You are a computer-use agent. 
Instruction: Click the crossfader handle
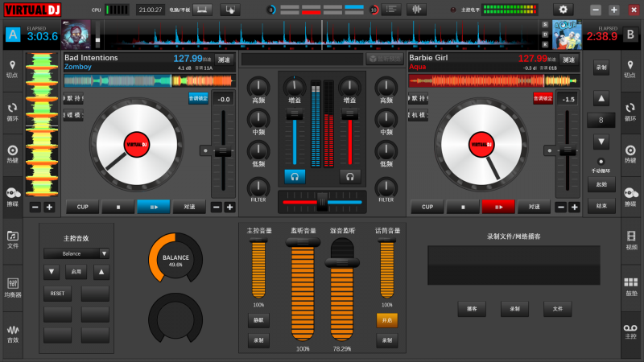323,202
